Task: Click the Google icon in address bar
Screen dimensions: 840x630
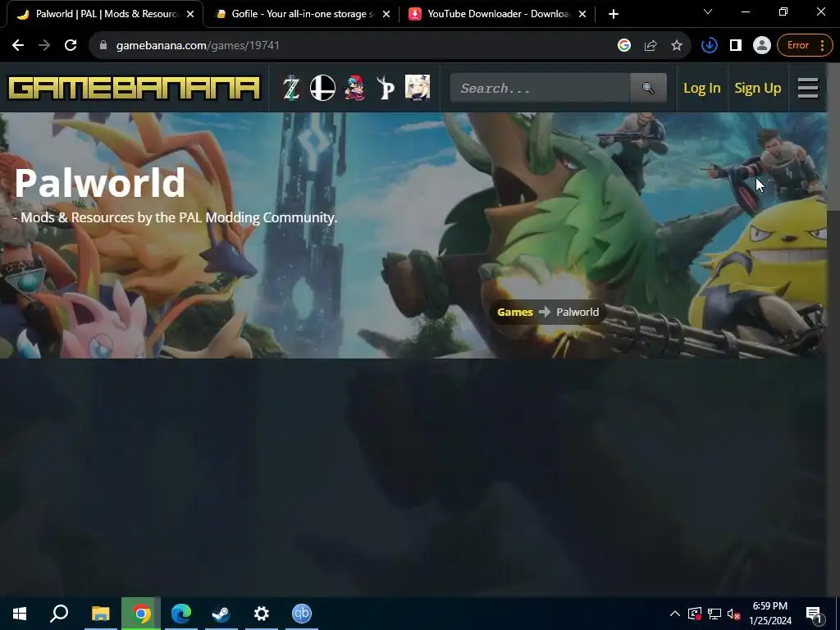Action: (x=624, y=46)
